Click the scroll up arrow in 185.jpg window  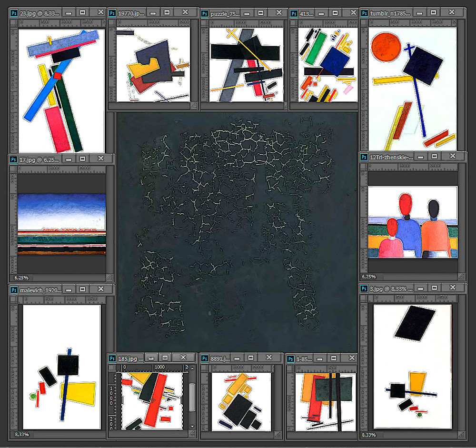click(x=192, y=368)
